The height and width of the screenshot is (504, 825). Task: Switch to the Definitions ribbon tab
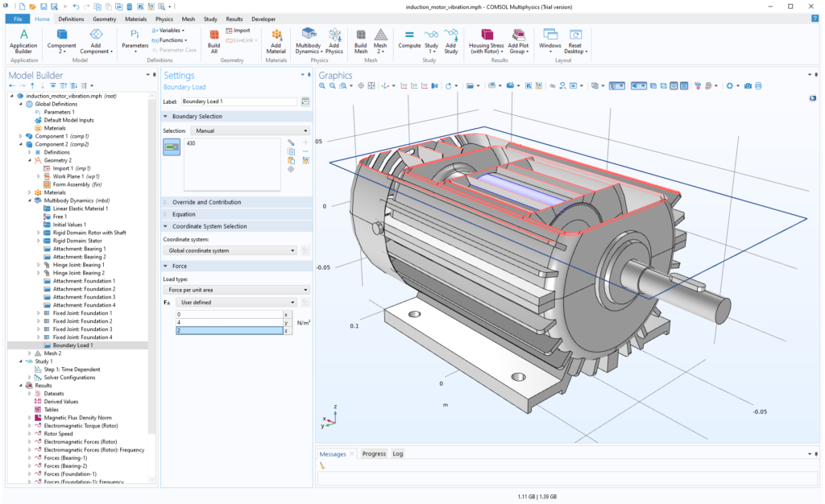(71, 19)
